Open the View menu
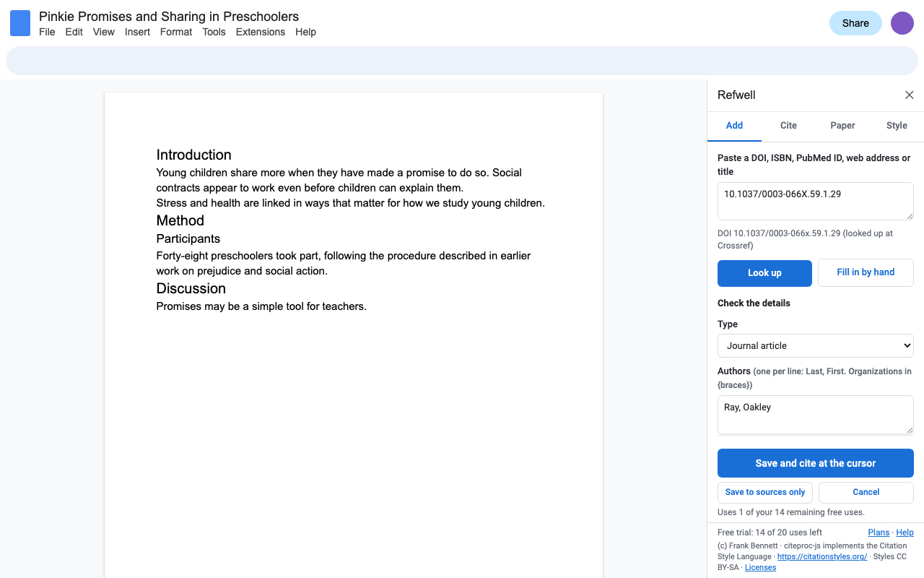Screen dimensions: 924x578 (104, 32)
